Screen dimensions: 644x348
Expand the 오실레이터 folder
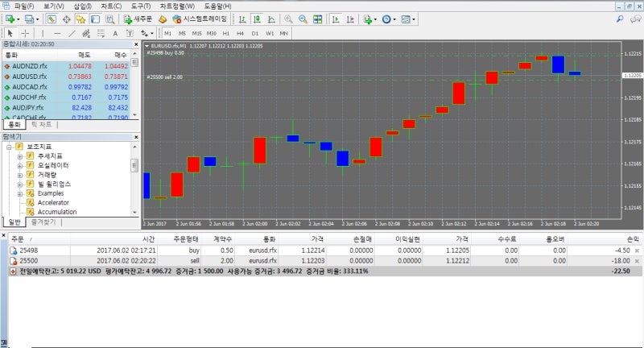click(x=19, y=166)
